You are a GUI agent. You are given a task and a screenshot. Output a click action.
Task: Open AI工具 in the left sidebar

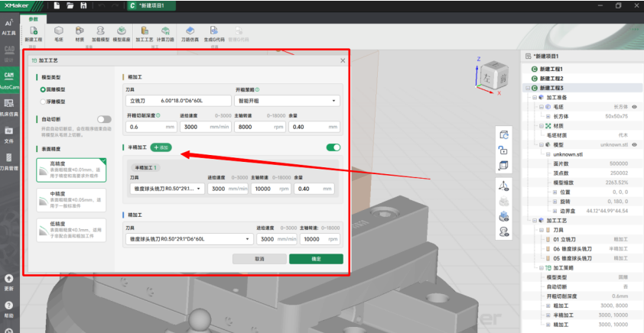[9, 27]
